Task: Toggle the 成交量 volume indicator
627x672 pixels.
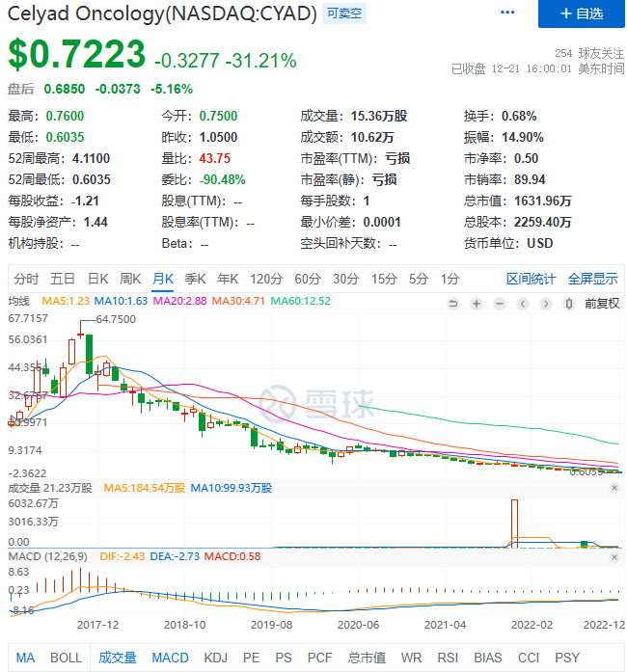Action: (x=117, y=658)
